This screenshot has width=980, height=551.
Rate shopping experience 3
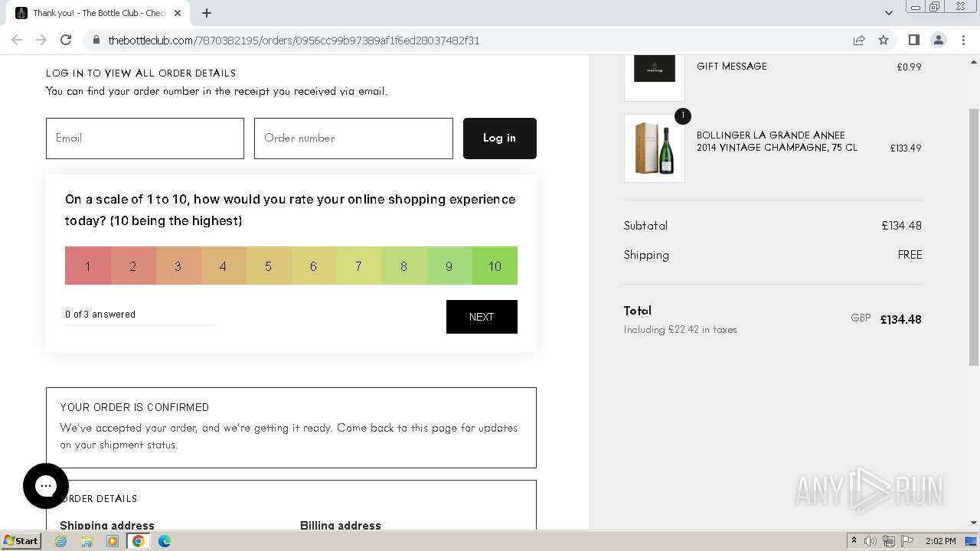[x=178, y=266]
